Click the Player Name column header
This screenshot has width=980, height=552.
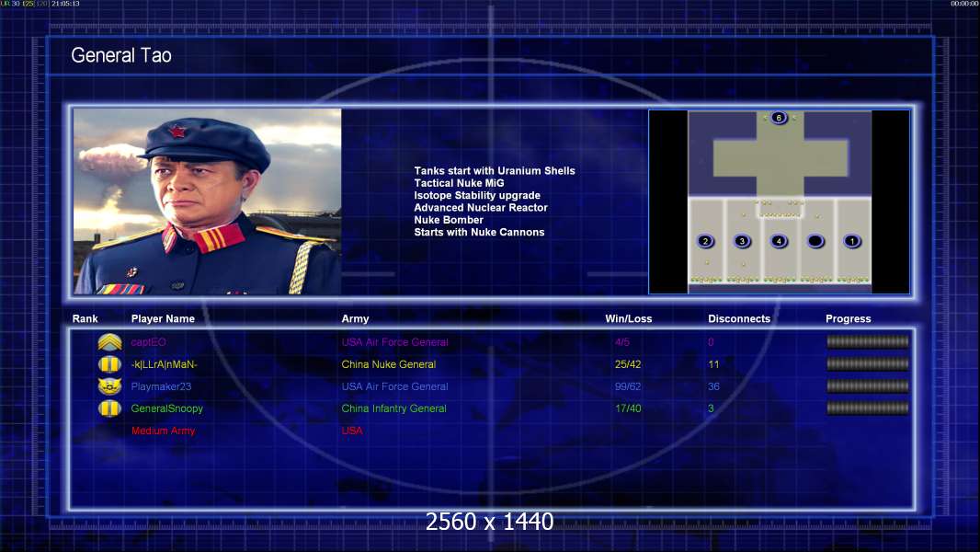click(163, 319)
